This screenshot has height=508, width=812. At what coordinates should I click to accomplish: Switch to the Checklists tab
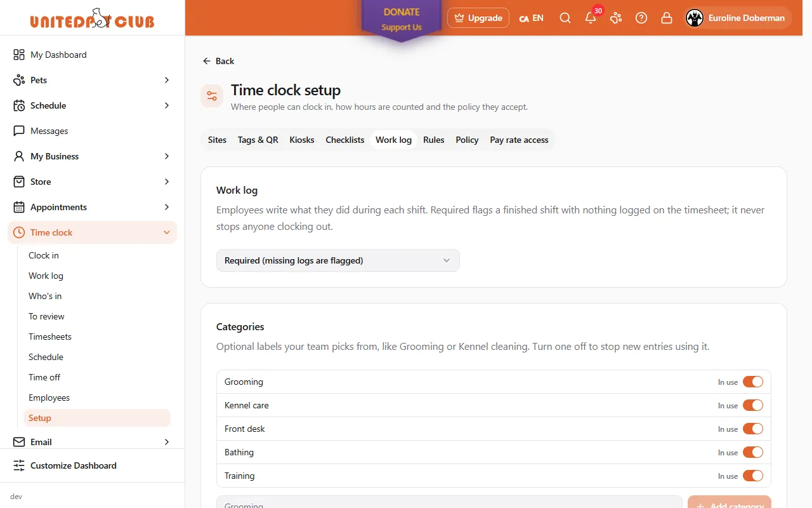[x=345, y=140]
